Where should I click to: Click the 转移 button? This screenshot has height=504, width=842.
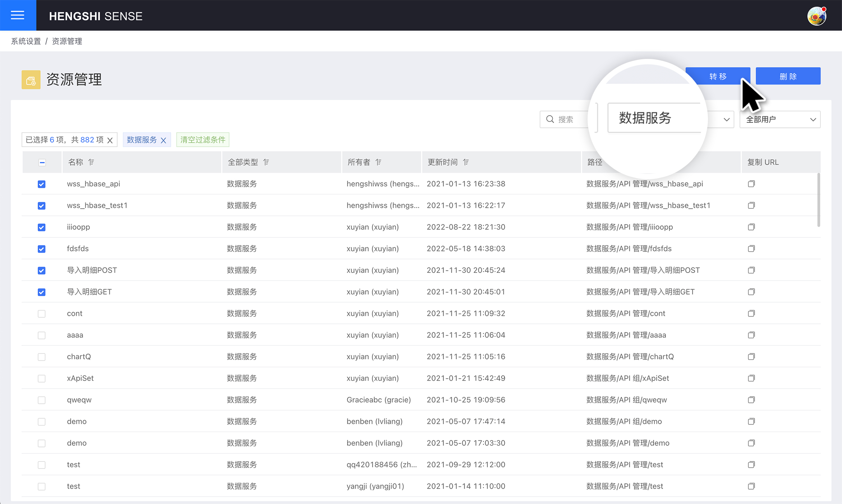click(718, 76)
